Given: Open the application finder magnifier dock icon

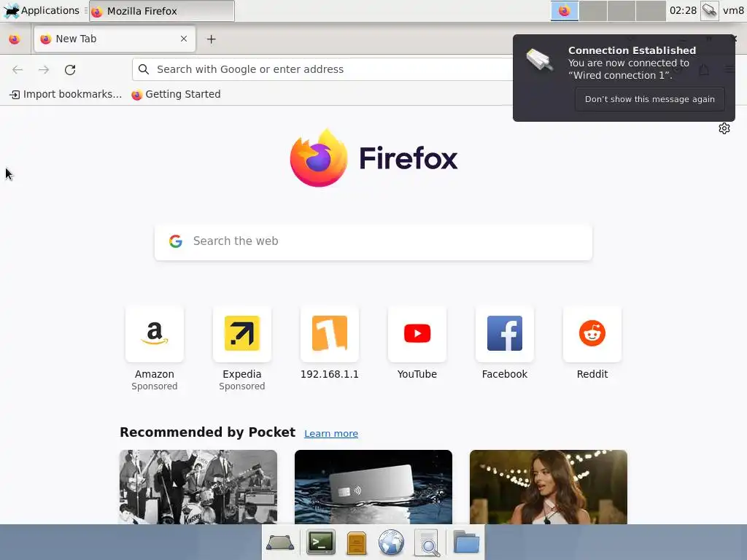Looking at the screenshot, I should 427,542.
